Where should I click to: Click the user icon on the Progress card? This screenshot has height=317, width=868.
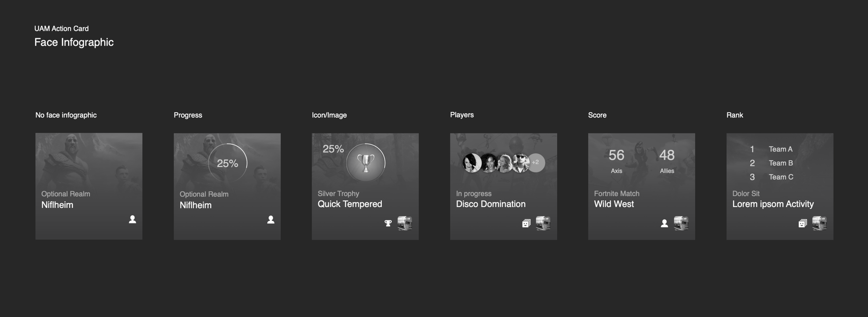pyautogui.click(x=271, y=220)
